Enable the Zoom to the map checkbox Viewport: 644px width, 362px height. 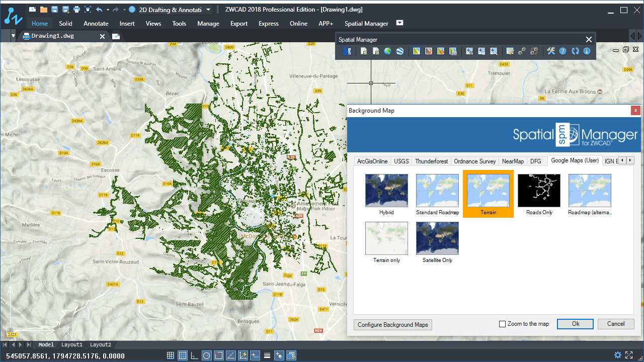[x=502, y=324]
